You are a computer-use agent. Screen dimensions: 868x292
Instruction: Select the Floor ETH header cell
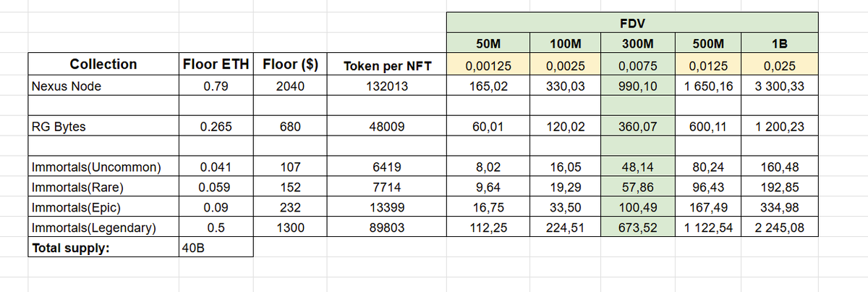pos(216,64)
